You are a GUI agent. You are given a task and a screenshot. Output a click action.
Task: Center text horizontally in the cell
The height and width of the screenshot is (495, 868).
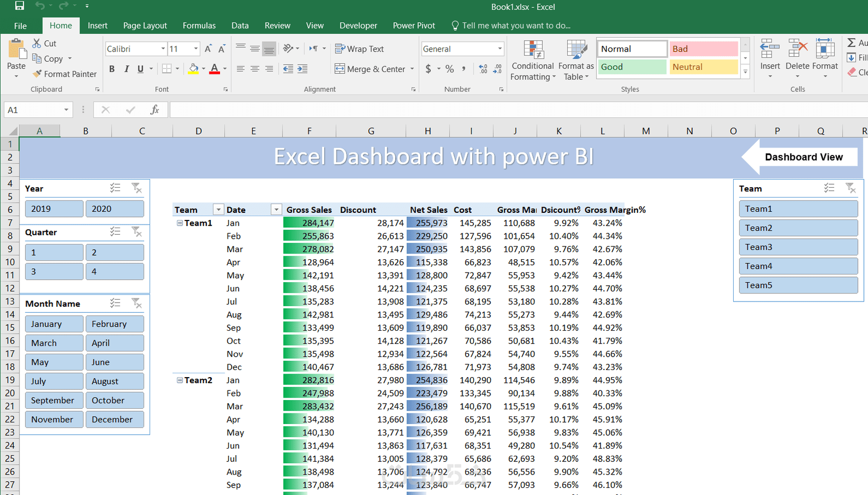click(x=255, y=69)
